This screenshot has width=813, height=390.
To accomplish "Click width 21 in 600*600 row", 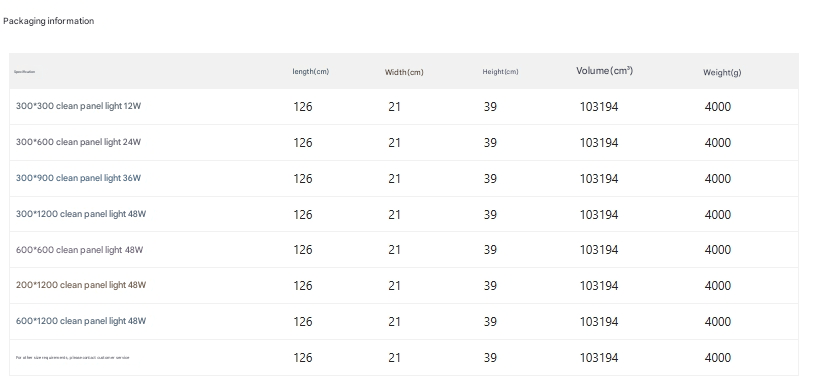I will 394,250.
